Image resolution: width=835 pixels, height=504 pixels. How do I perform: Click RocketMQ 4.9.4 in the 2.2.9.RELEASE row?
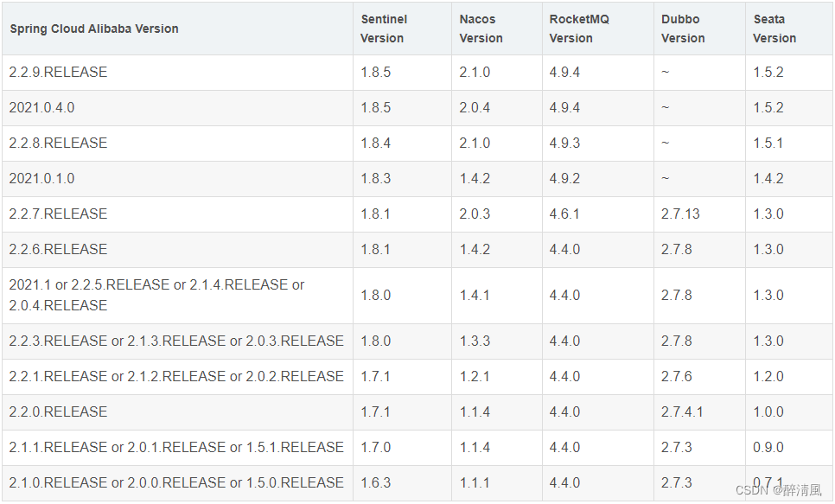pos(564,72)
